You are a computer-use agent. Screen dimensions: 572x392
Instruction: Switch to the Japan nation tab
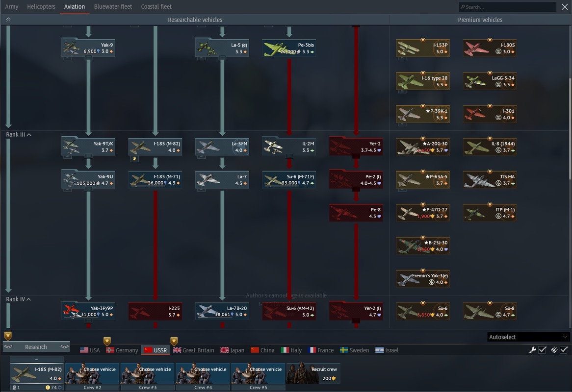coord(233,350)
